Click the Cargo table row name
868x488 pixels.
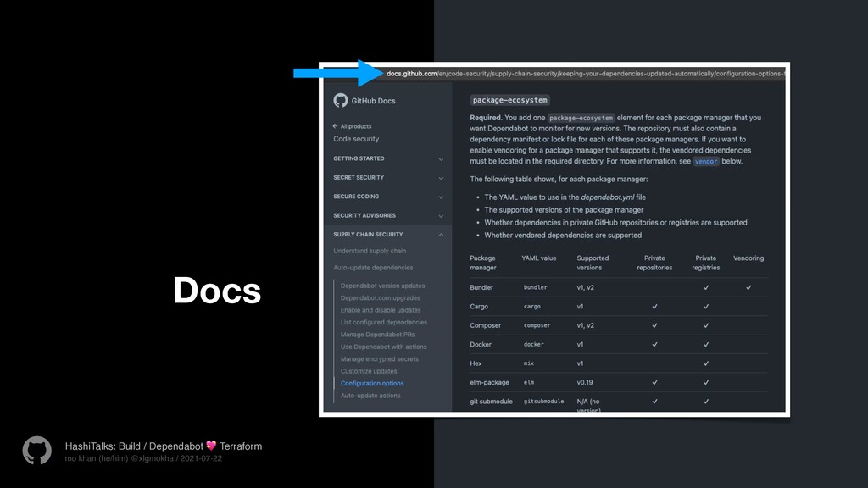click(x=479, y=306)
